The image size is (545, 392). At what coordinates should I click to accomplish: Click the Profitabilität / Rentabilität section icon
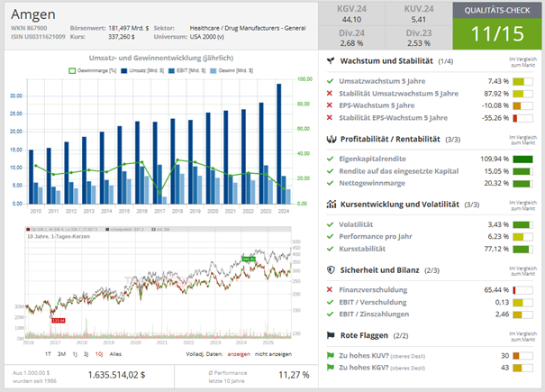point(333,139)
